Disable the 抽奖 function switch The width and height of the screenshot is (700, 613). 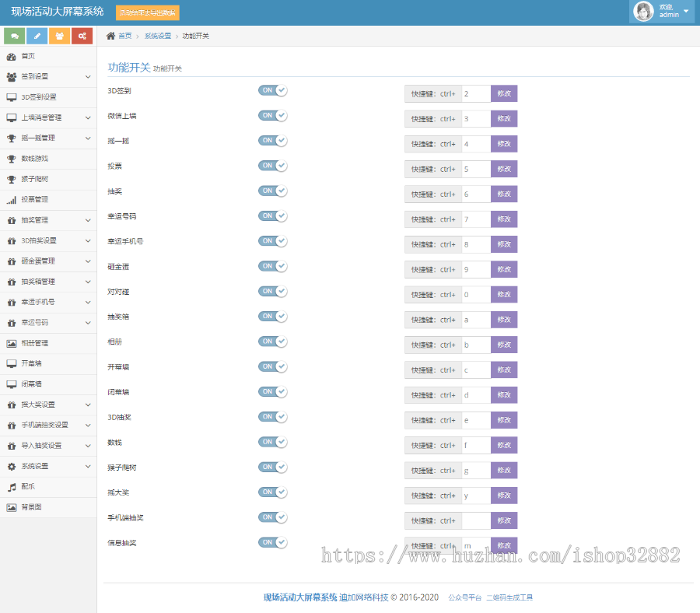click(272, 191)
